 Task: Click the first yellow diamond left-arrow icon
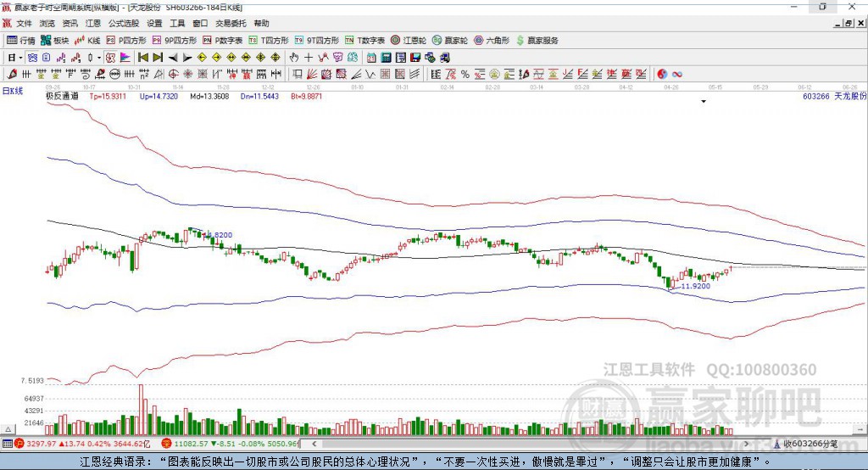pos(202,58)
